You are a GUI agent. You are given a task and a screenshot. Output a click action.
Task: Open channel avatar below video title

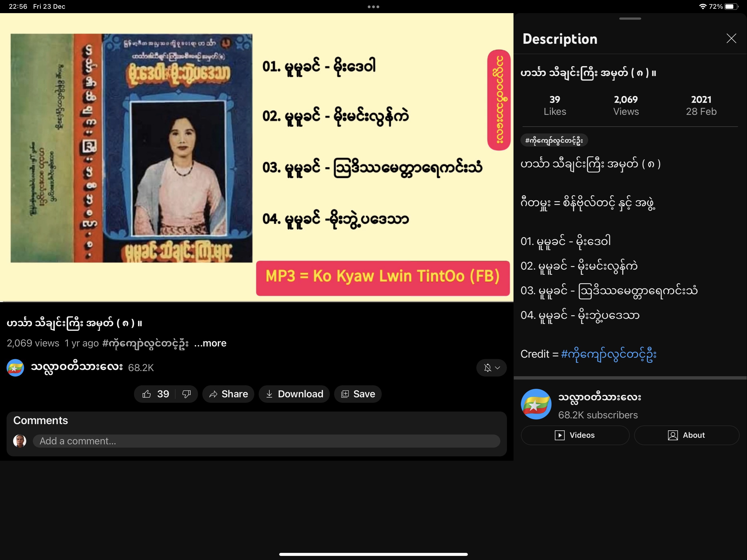click(x=15, y=367)
